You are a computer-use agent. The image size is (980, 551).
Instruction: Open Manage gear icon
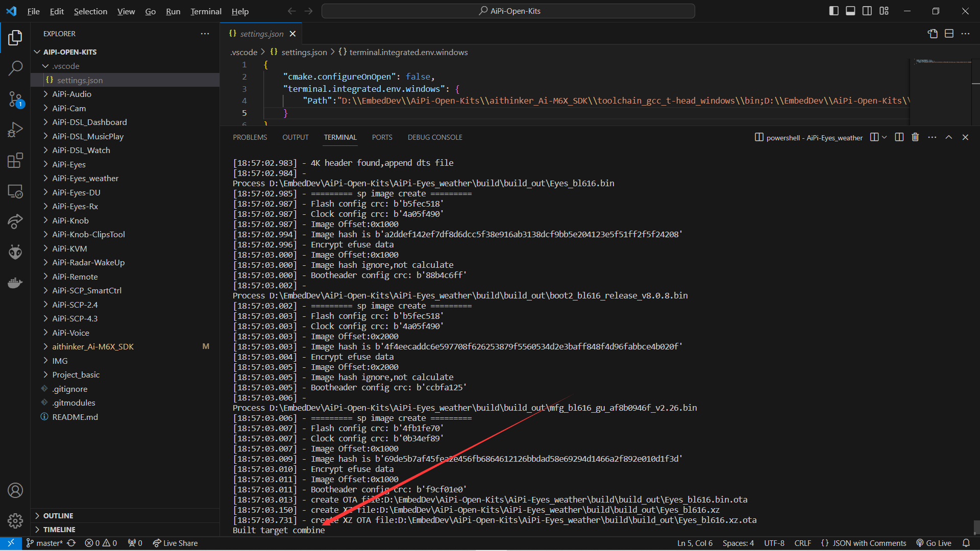[x=15, y=521]
